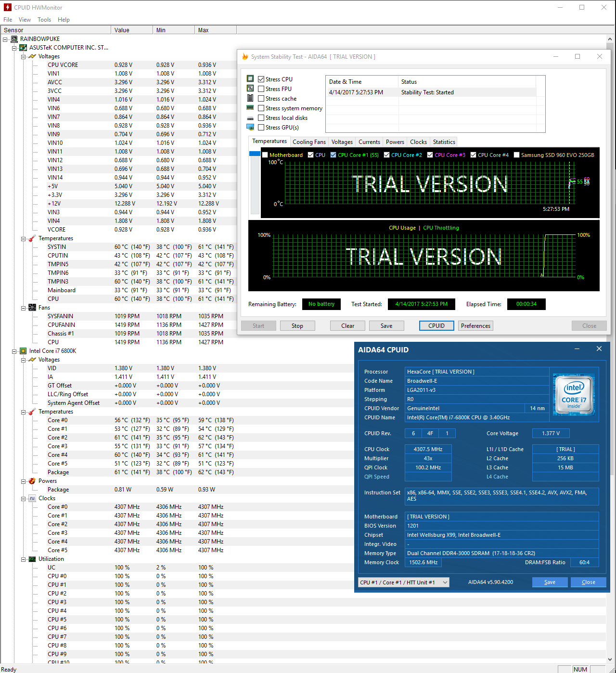Open the View menu in HWMonitor

click(x=25, y=20)
